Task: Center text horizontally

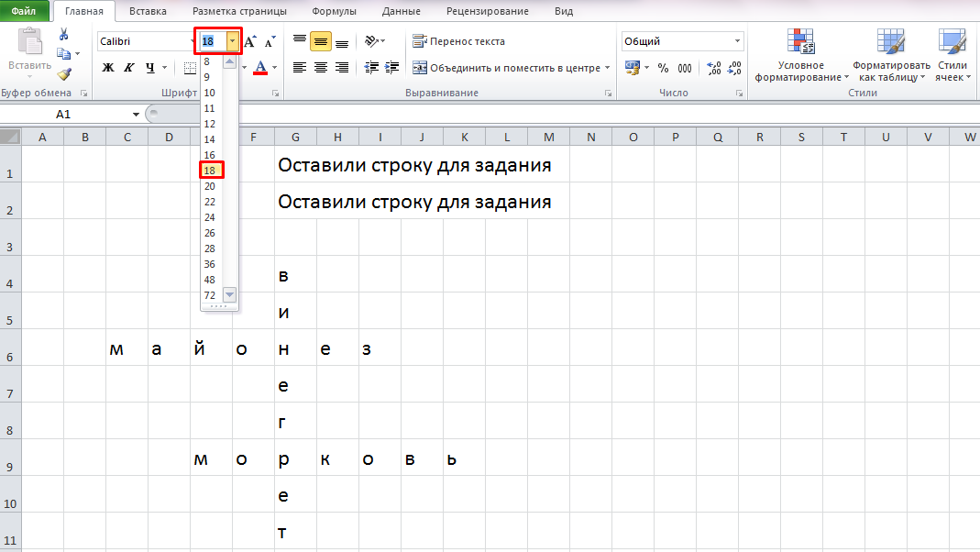Action: [x=321, y=68]
